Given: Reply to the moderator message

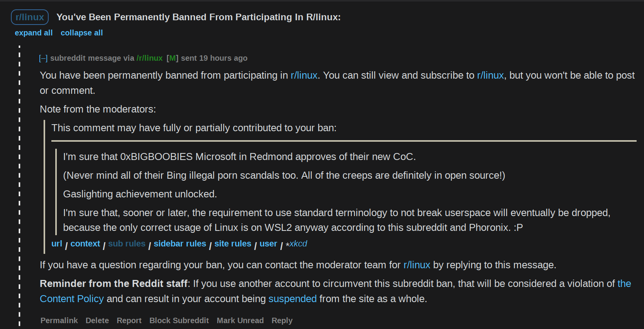Looking at the screenshot, I should click(x=282, y=320).
